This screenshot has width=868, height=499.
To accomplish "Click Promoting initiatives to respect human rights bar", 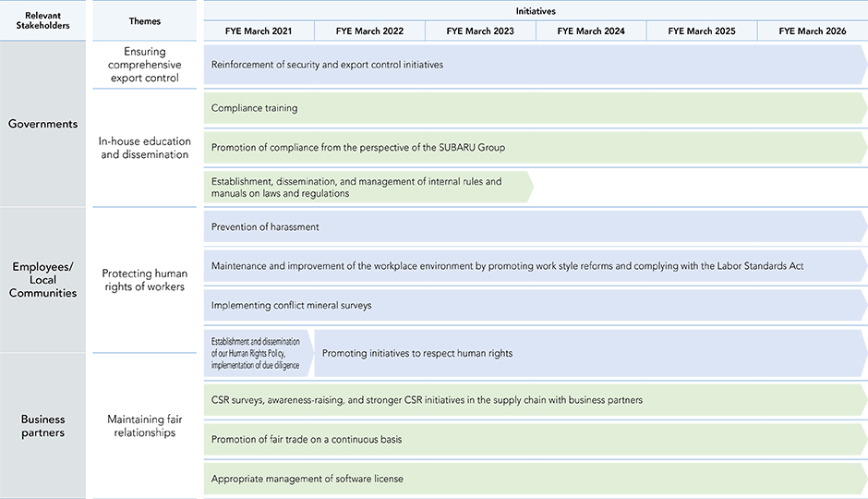I will [591, 353].
